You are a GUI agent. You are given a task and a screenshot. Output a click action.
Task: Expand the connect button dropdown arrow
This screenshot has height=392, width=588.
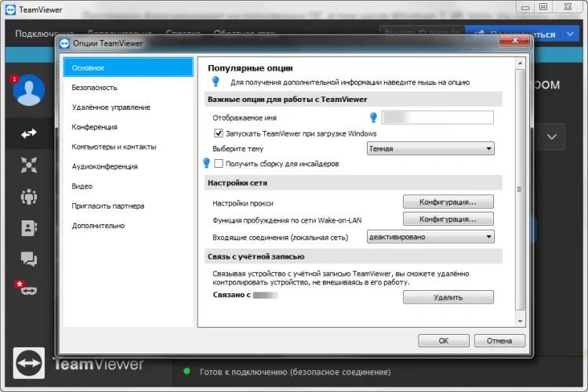coord(571,34)
